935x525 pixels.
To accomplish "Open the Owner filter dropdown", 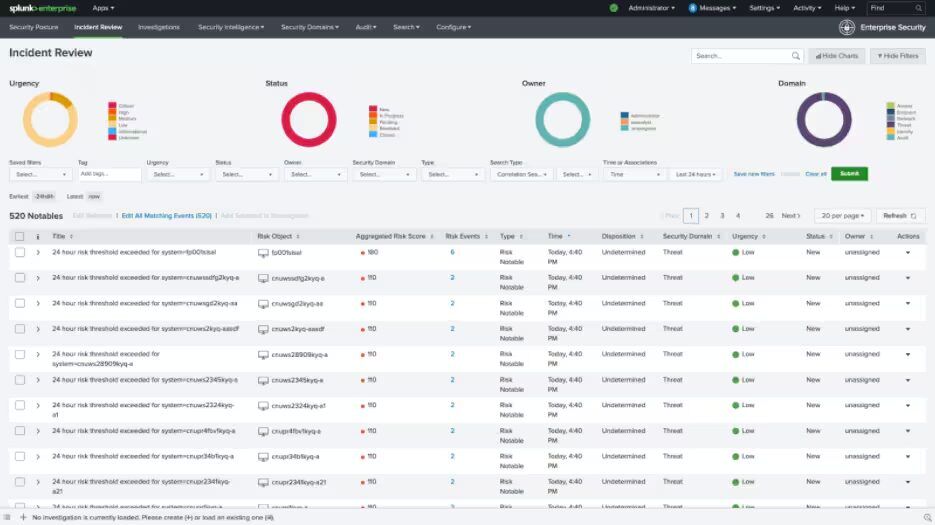I will pyautogui.click(x=315, y=174).
